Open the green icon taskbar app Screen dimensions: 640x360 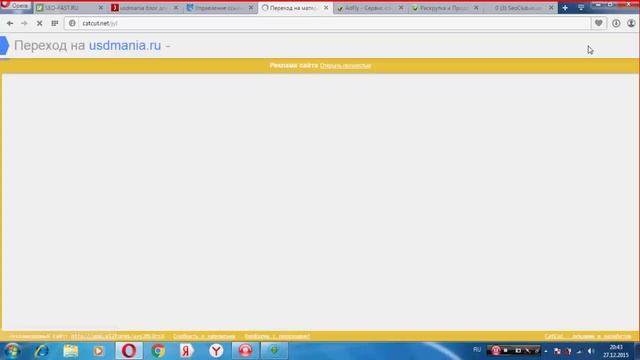coord(274,351)
